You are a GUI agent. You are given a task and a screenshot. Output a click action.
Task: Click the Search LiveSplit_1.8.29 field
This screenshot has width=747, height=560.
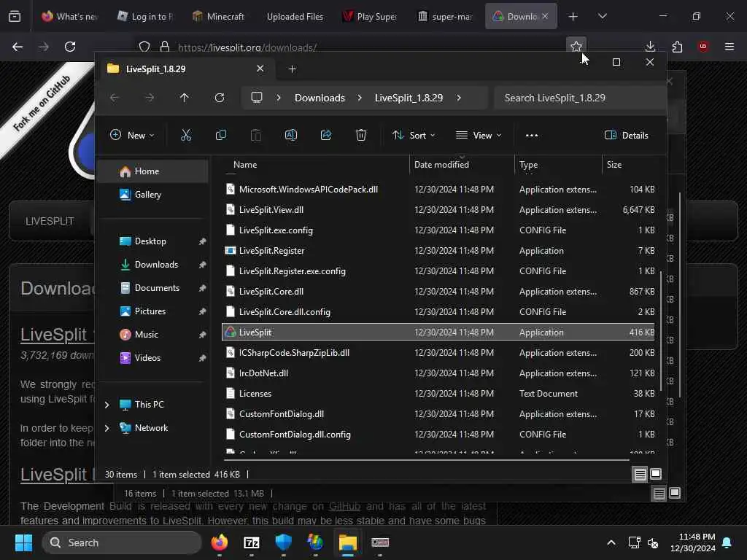(x=579, y=98)
